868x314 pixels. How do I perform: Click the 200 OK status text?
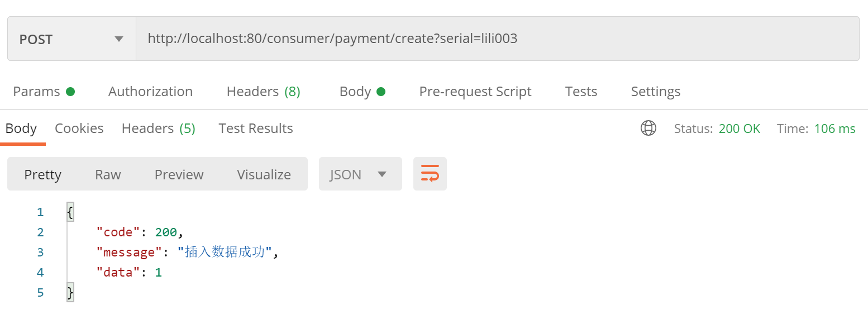pos(740,129)
